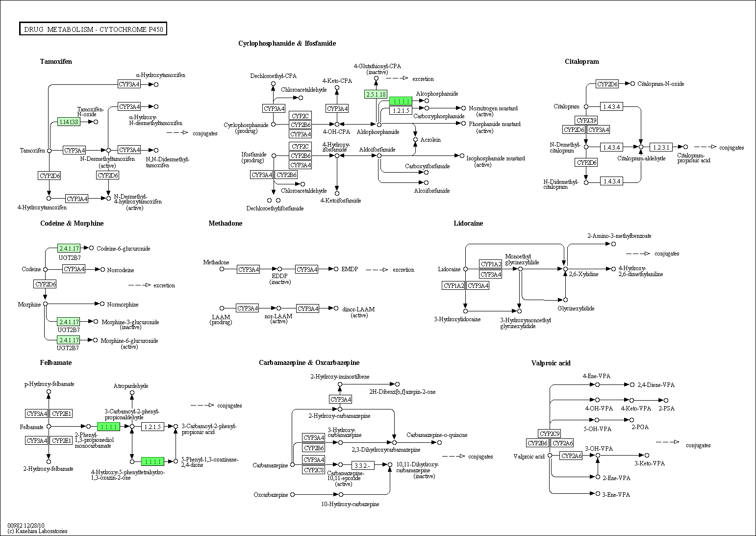Click the 2,6-Xylidine compound circle

[565, 269]
